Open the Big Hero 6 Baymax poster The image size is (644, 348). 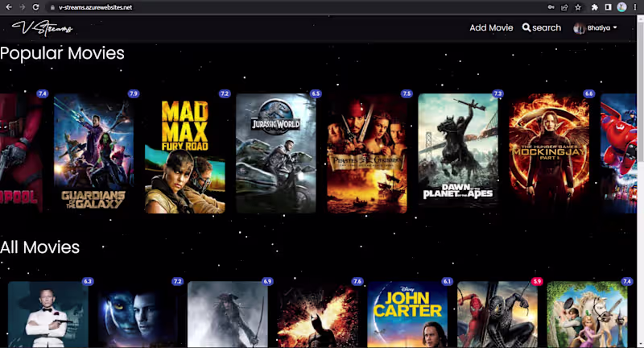[x=618, y=153]
